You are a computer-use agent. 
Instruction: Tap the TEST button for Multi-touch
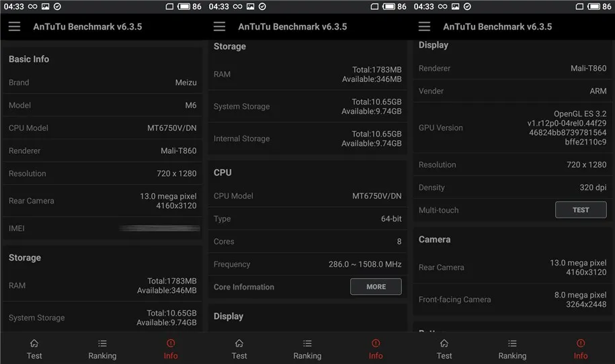(x=581, y=210)
